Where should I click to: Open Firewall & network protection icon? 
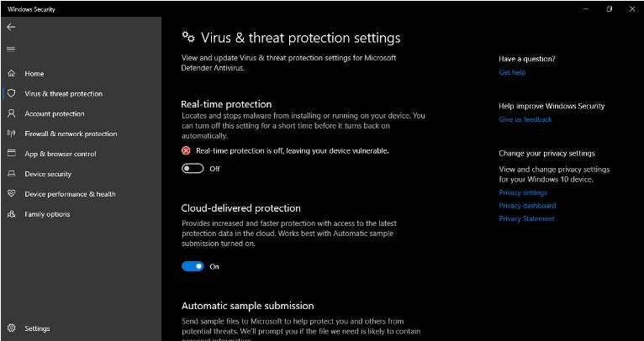(12, 134)
